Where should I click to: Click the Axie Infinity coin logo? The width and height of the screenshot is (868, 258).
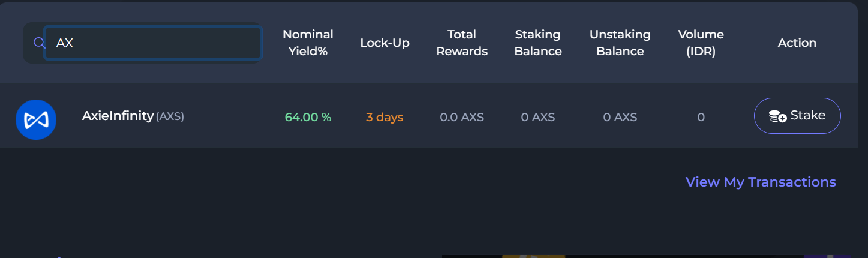click(x=36, y=120)
